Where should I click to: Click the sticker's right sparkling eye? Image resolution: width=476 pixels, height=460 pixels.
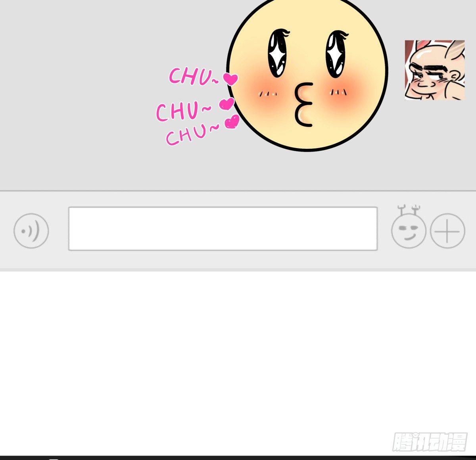pos(336,54)
